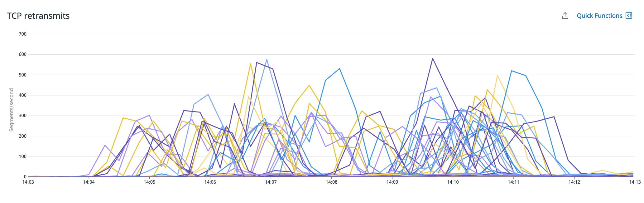Screen dimensions: 644x203
Task: Click the 700 y-axis tick label
Action: [x=23, y=34]
